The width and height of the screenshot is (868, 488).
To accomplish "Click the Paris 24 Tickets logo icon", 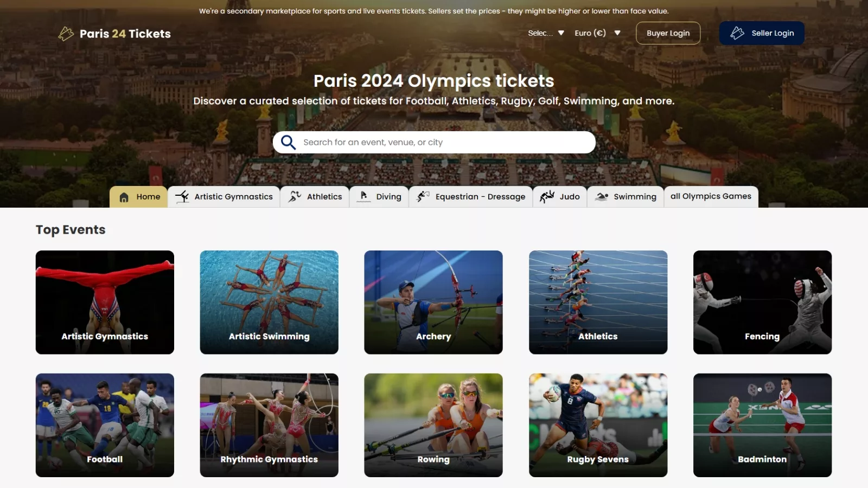I will 66,34.
